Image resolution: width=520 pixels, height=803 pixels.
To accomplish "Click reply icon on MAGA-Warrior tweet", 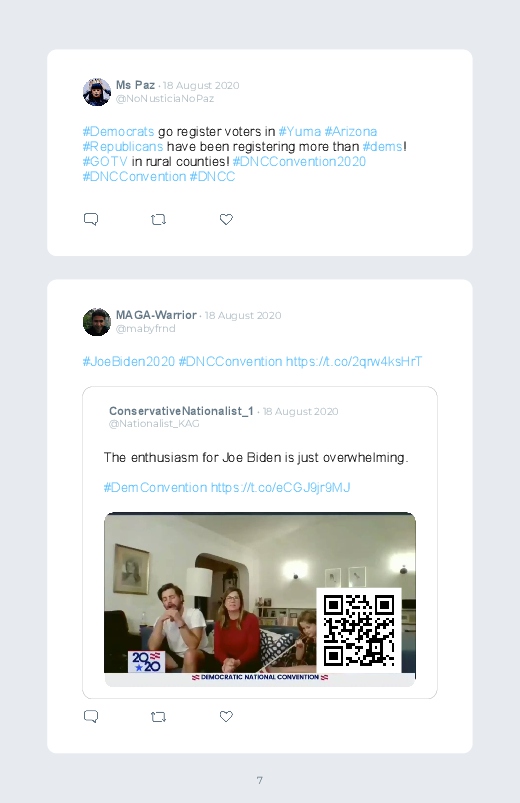I will tap(91, 716).
